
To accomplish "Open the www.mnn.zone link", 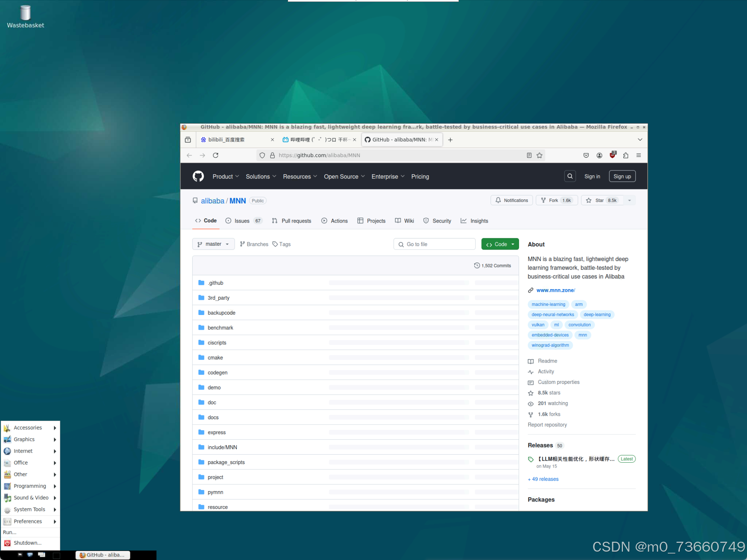I will [555, 290].
